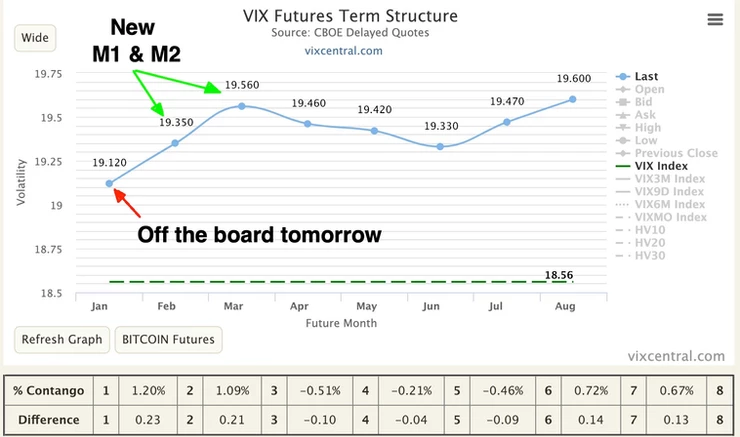Click the Aug 19.600 data point
Screen dimensions: 740x437
[x=572, y=99]
